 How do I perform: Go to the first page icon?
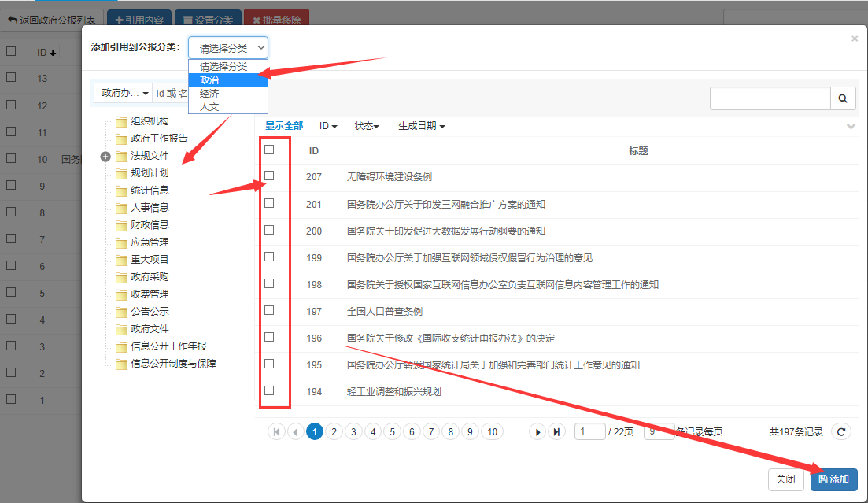(x=277, y=431)
